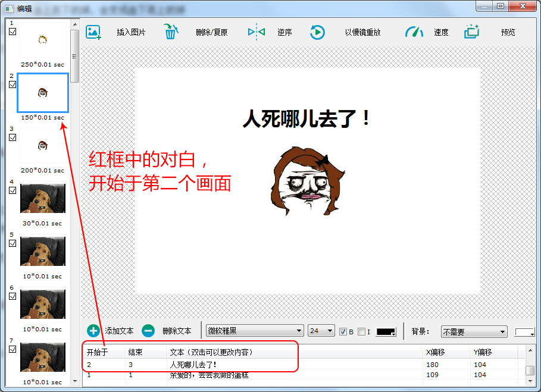Toggle checkbox for frame 3
Image resolution: width=541 pixels, height=392 pixels.
12,137
